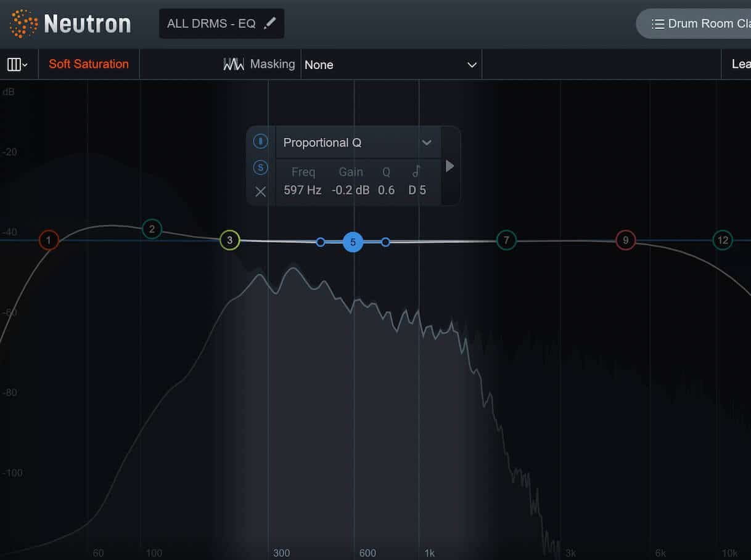Select EQ band node 2
The width and height of the screenshot is (751, 560).
[x=152, y=229]
